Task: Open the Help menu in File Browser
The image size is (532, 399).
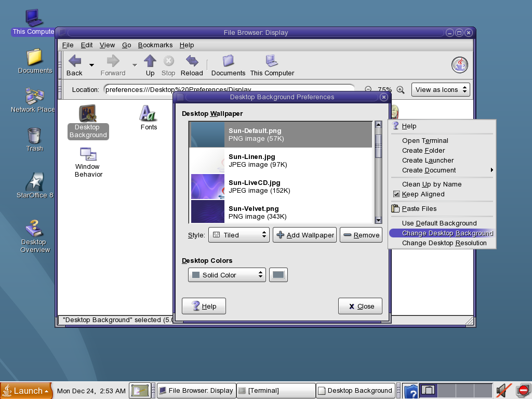Action: tap(187, 45)
